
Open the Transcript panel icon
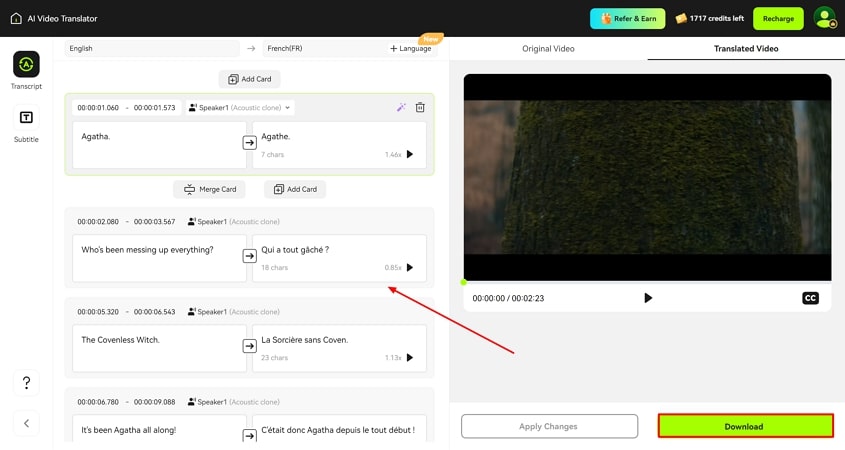click(x=26, y=65)
